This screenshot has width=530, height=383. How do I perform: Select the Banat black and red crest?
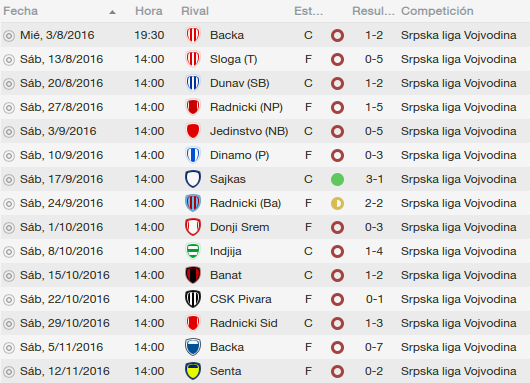click(x=193, y=275)
